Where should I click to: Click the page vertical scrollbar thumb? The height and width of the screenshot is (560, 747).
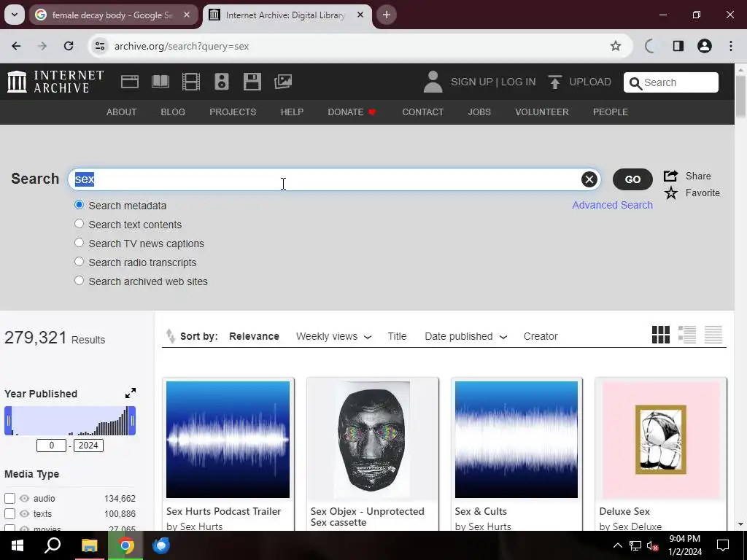741,96
